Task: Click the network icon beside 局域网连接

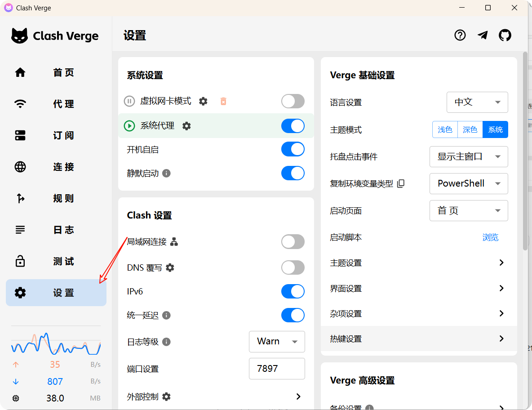Action: pos(174,242)
